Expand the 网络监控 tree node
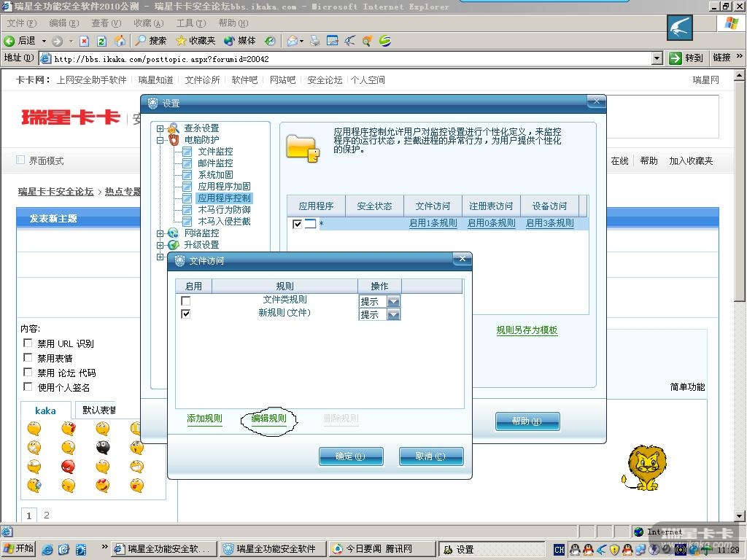Viewport: 747px width, 560px height. click(x=160, y=233)
